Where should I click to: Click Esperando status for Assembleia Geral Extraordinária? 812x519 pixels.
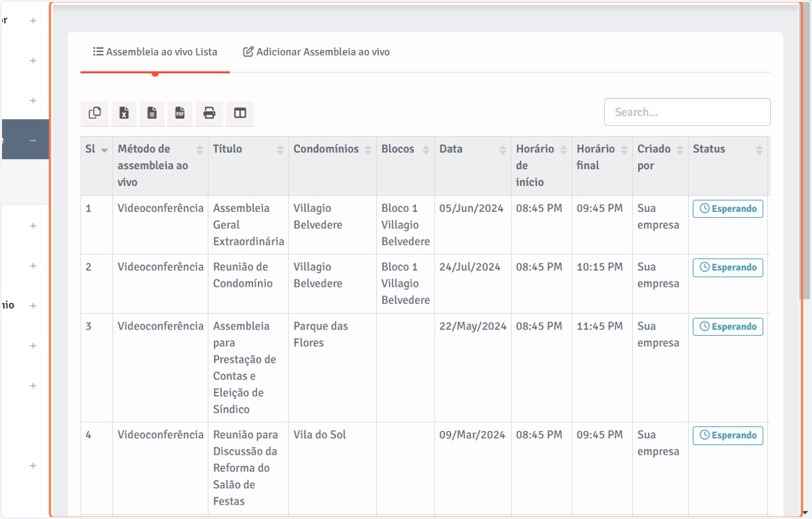pyautogui.click(x=727, y=208)
